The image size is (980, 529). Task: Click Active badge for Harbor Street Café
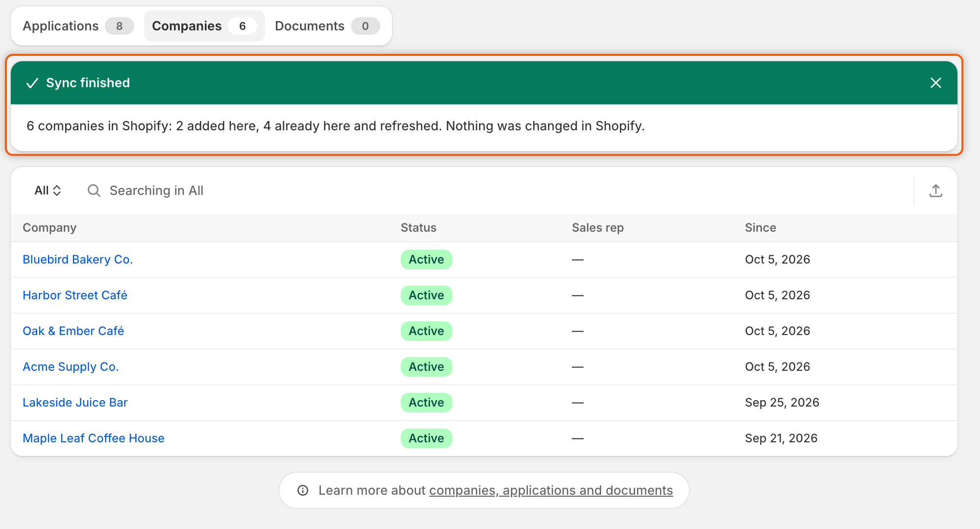[426, 295]
